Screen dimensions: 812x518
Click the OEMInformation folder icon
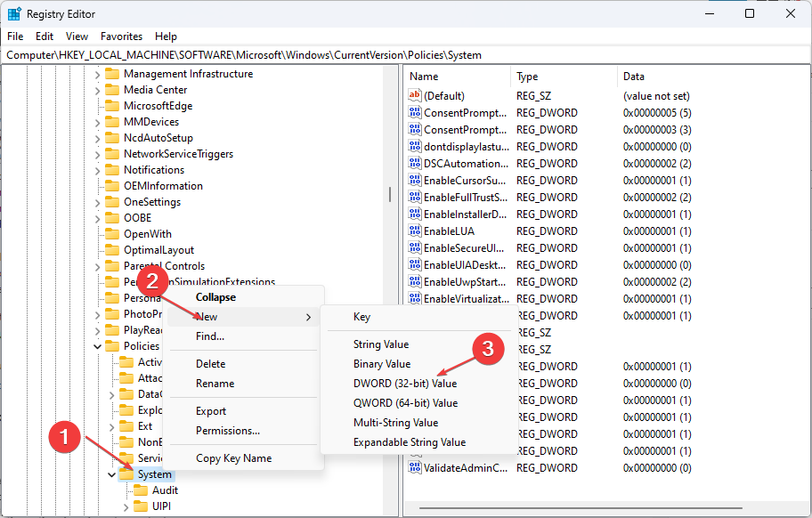point(112,186)
